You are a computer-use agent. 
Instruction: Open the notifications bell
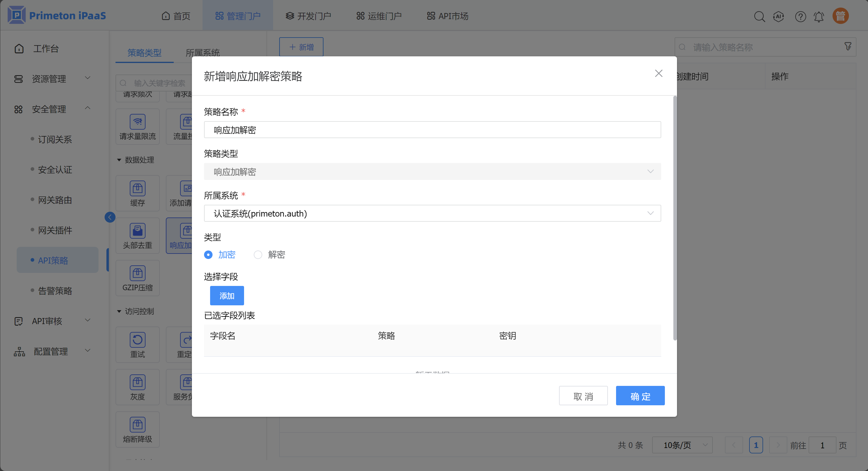(x=819, y=16)
